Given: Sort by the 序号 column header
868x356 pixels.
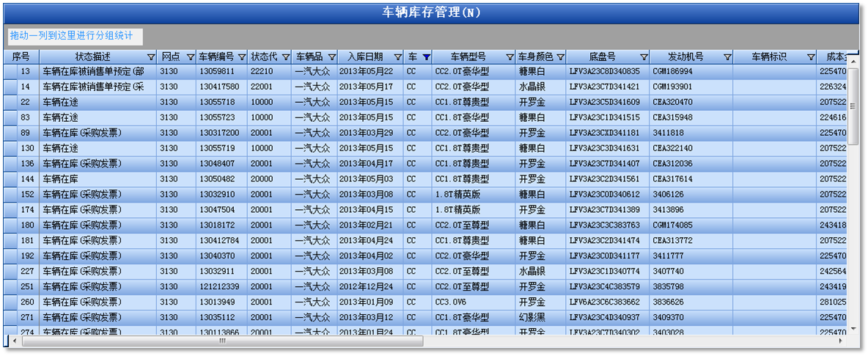Looking at the screenshot, I should 21,57.
